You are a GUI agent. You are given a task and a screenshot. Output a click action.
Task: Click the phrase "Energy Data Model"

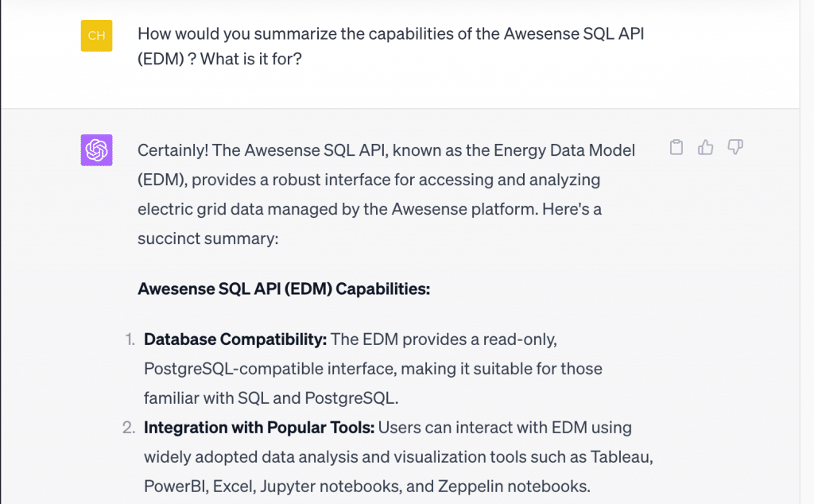(x=564, y=150)
